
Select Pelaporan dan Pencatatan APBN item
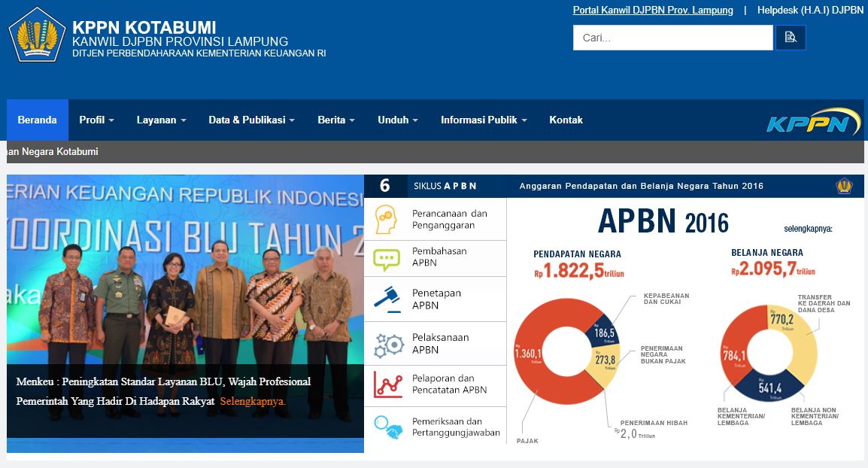tap(435, 385)
